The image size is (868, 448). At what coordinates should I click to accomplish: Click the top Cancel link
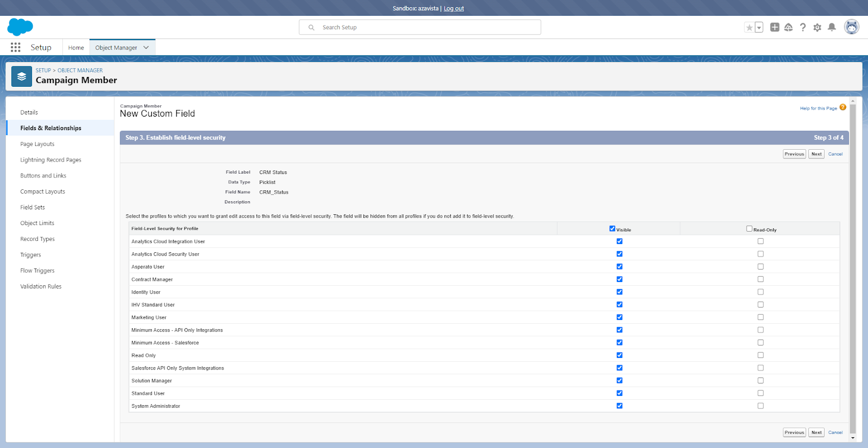click(x=835, y=154)
